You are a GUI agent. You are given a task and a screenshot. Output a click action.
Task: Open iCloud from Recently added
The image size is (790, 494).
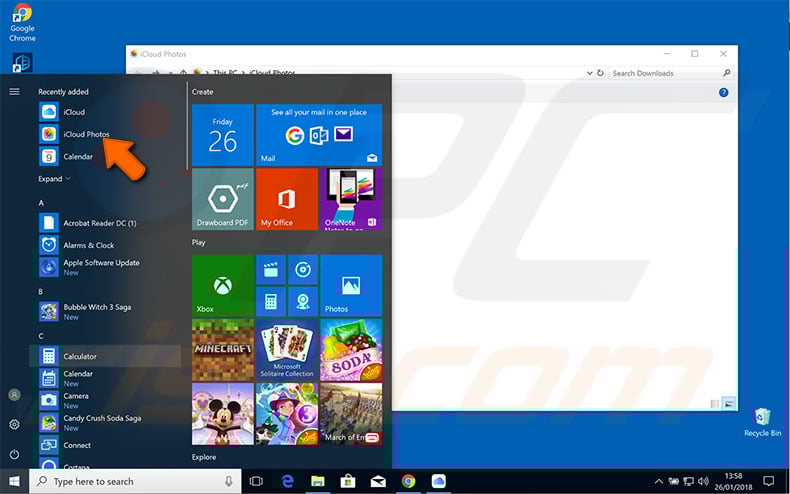click(108, 112)
